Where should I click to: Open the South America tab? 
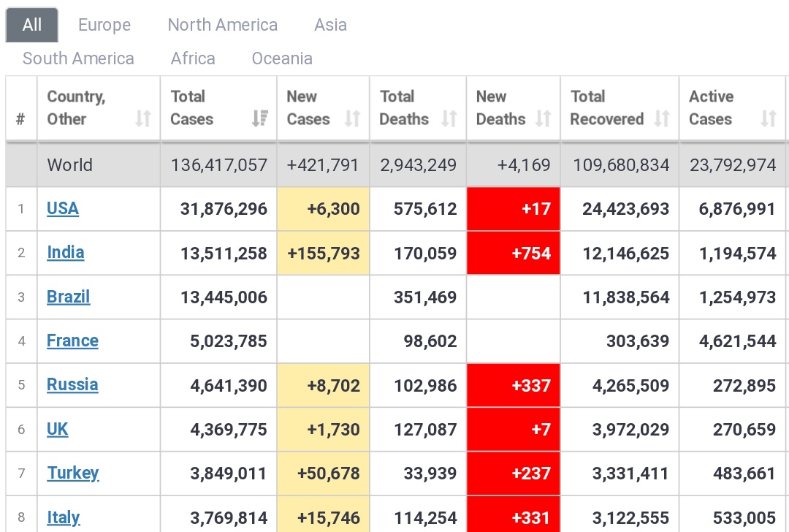(78, 58)
